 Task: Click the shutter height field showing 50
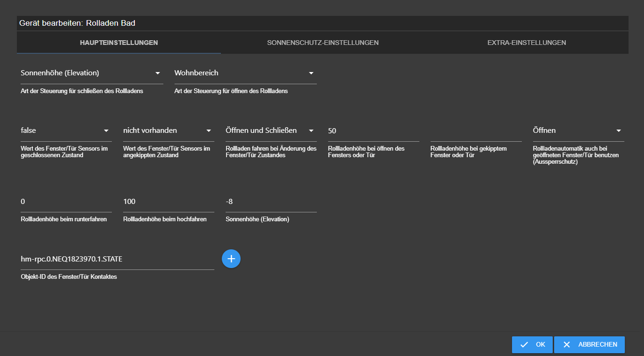tap(373, 131)
